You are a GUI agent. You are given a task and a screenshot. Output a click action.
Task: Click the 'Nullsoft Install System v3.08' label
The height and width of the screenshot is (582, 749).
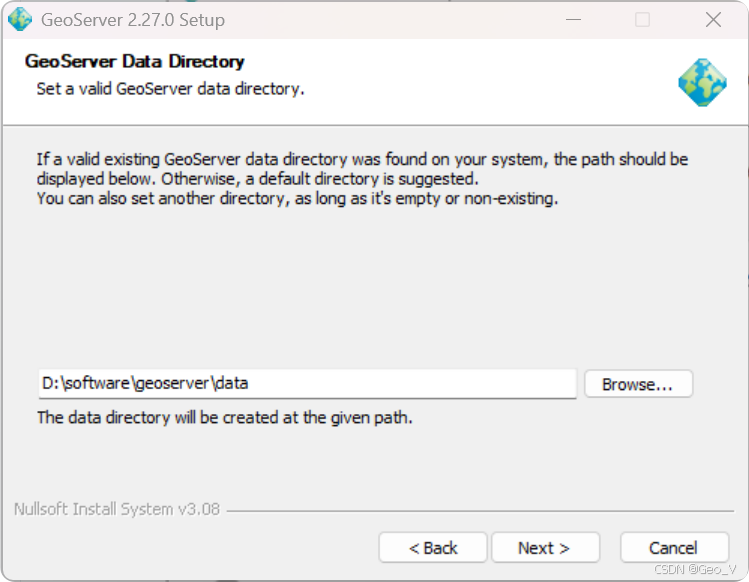[x=117, y=509]
